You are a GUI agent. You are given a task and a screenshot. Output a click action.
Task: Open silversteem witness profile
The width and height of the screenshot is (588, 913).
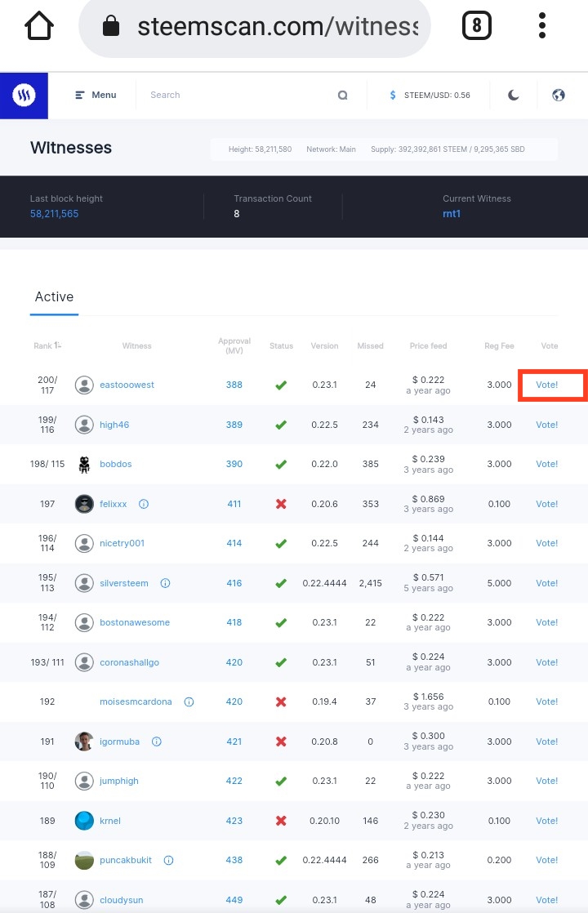point(124,583)
